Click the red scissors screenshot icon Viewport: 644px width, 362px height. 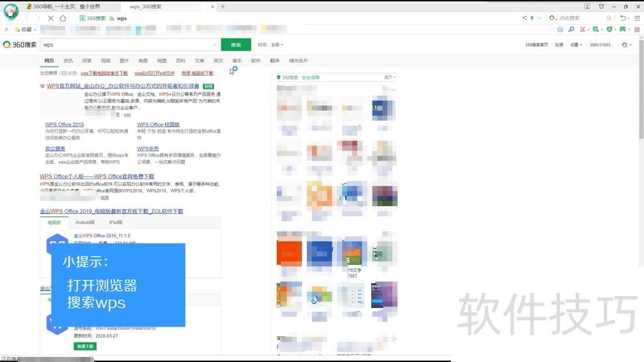click(582, 30)
